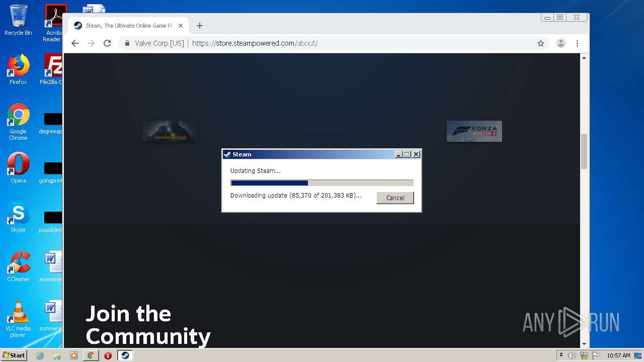Go back in the Chrome browser
Screen dimensions: 644x362
pos(75,43)
